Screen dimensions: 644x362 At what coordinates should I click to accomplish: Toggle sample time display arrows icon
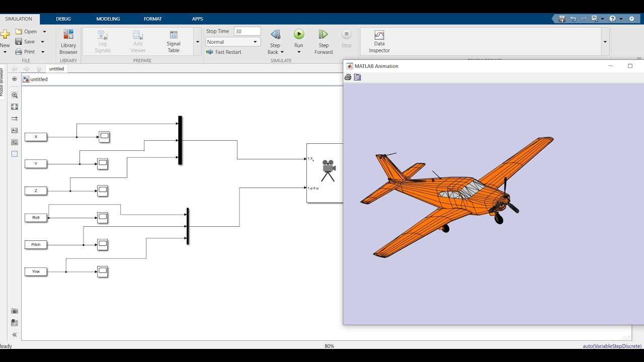tap(15, 119)
